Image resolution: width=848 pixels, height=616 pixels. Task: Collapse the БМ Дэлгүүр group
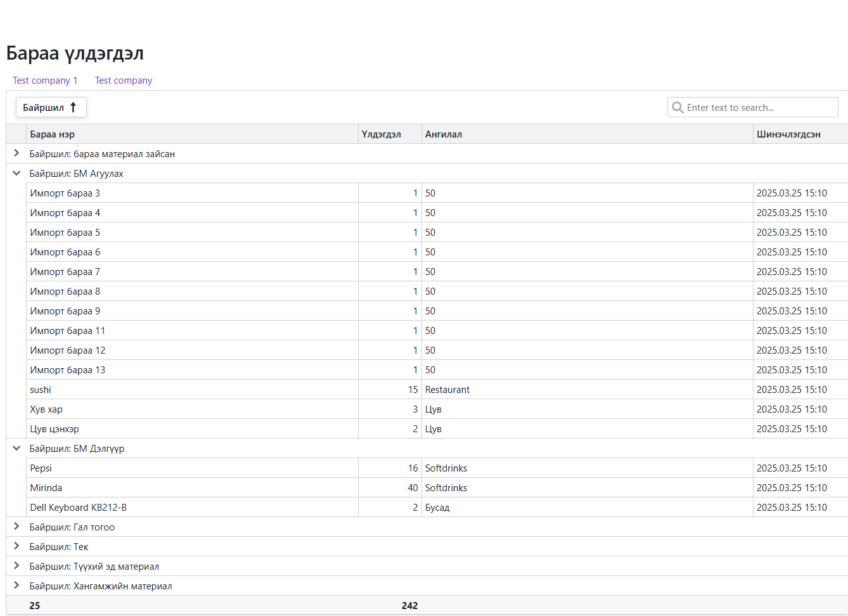pos(16,448)
